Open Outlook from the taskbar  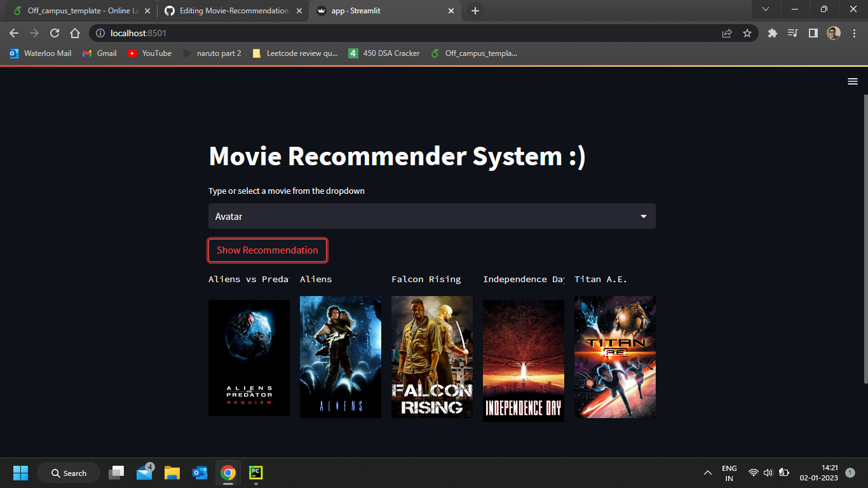pyautogui.click(x=200, y=473)
